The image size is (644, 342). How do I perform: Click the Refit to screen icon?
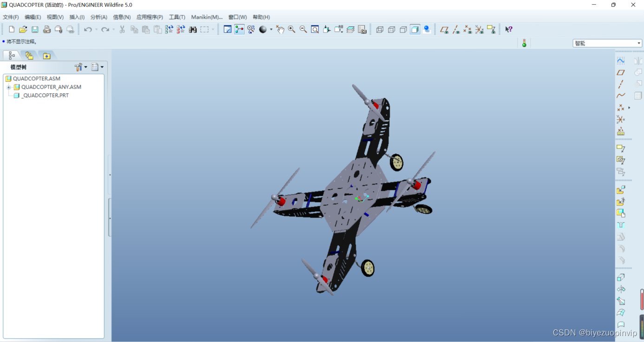315,29
